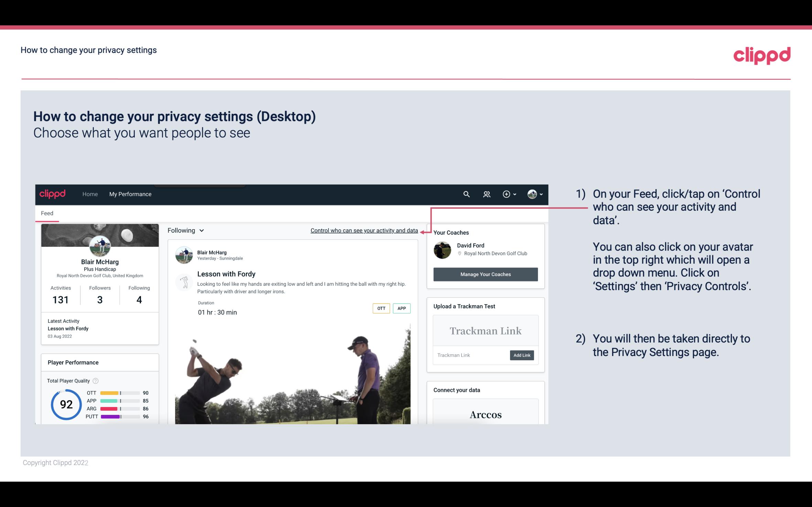This screenshot has width=812, height=507.
Task: Click Control who can see activity link
Action: (x=364, y=230)
